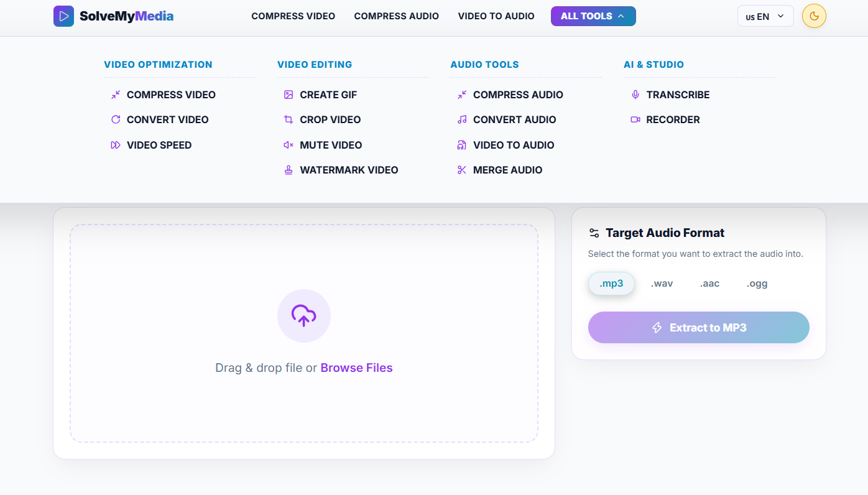This screenshot has width=868, height=495.
Task: Click the SolveMyMedia brand name
Action: 127,16
